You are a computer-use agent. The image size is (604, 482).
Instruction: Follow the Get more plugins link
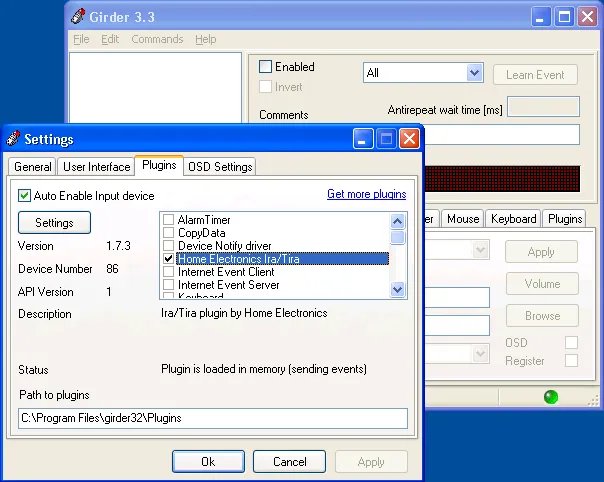click(366, 194)
